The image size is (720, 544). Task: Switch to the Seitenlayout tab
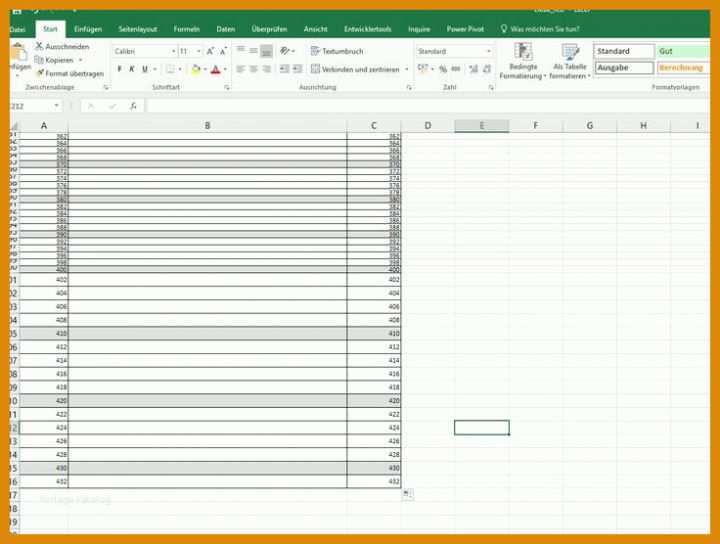(137, 29)
